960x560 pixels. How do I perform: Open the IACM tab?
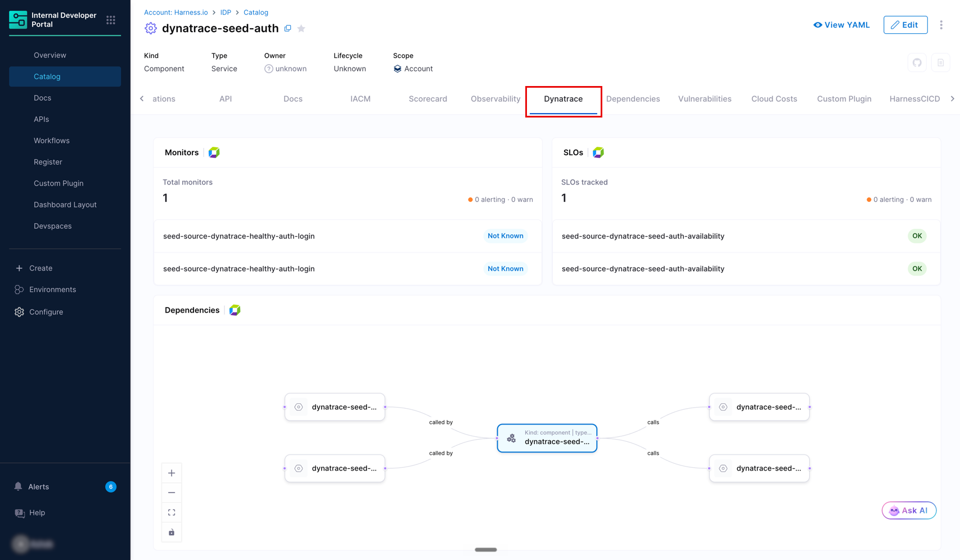tap(360, 99)
